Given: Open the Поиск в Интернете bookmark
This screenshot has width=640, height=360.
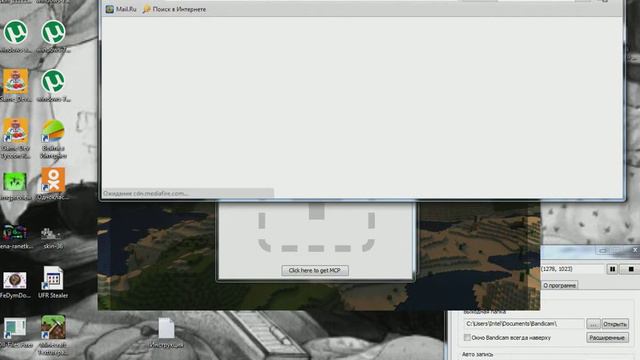Looking at the screenshot, I should pyautogui.click(x=174, y=9).
